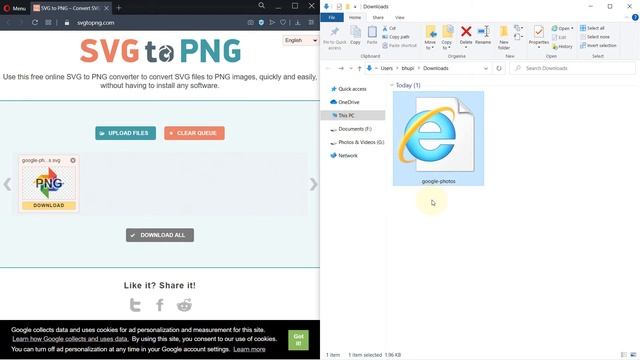The width and height of the screenshot is (640, 360).
Task: Share the site on Facebook
Action: coord(160,305)
